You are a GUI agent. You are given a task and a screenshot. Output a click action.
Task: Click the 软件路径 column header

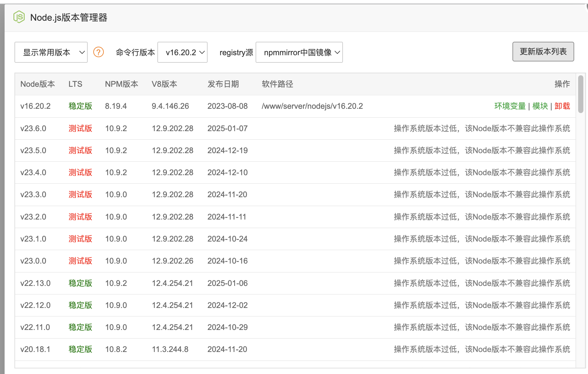(x=277, y=84)
